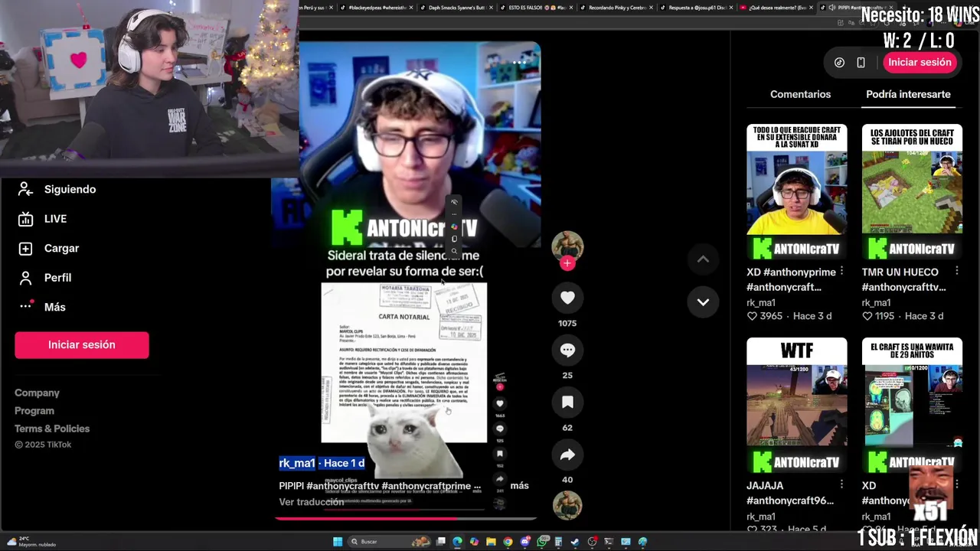Open Windows Start menu
This screenshot has width=980, height=551.
[x=338, y=542]
